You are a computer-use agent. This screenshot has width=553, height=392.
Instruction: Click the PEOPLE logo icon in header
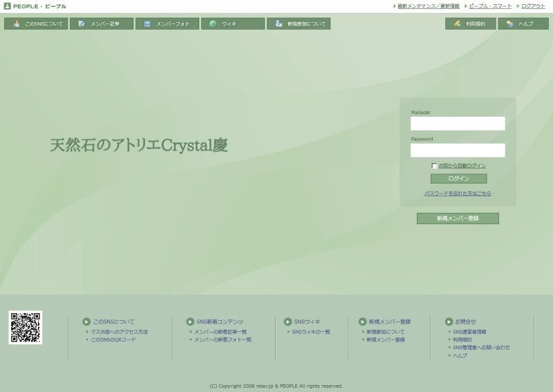pyautogui.click(x=7, y=6)
